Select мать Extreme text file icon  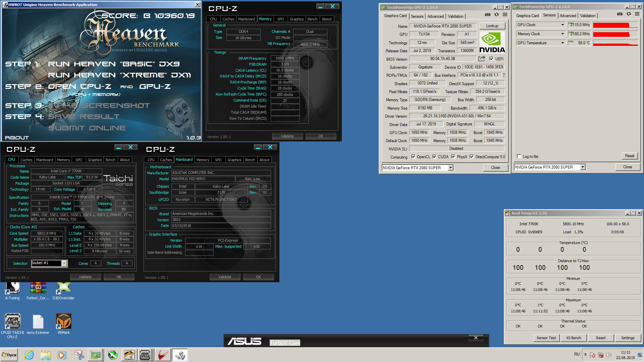coord(38,324)
